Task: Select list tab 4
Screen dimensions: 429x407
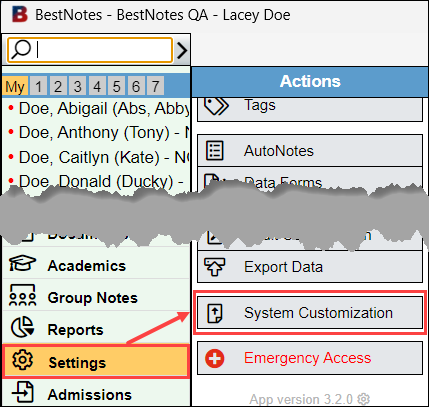Action: click(97, 87)
